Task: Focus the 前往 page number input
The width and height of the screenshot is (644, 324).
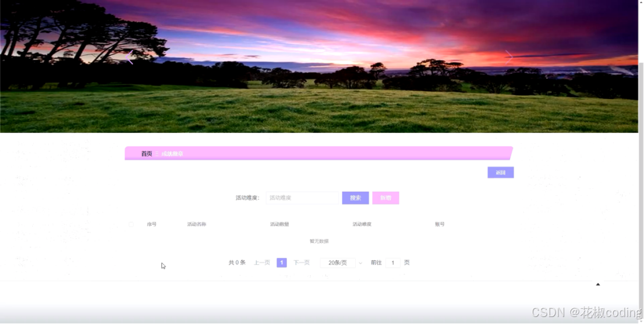Action: (x=393, y=263)
